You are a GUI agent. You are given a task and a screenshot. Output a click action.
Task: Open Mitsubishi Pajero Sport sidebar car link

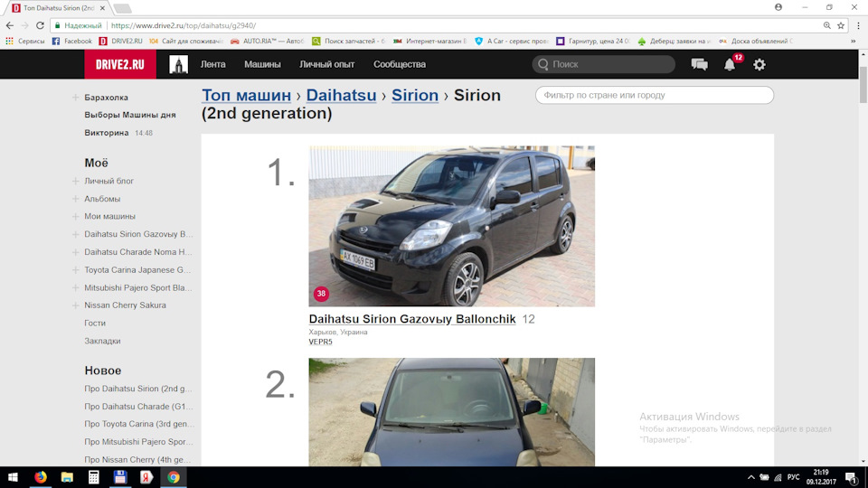pos(137,287)
